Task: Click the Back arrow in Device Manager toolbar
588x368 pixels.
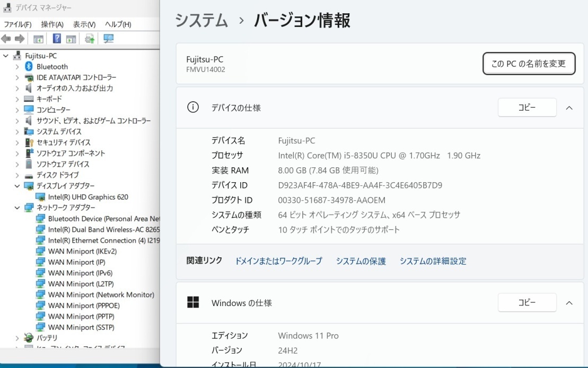Action: point(6,39)
